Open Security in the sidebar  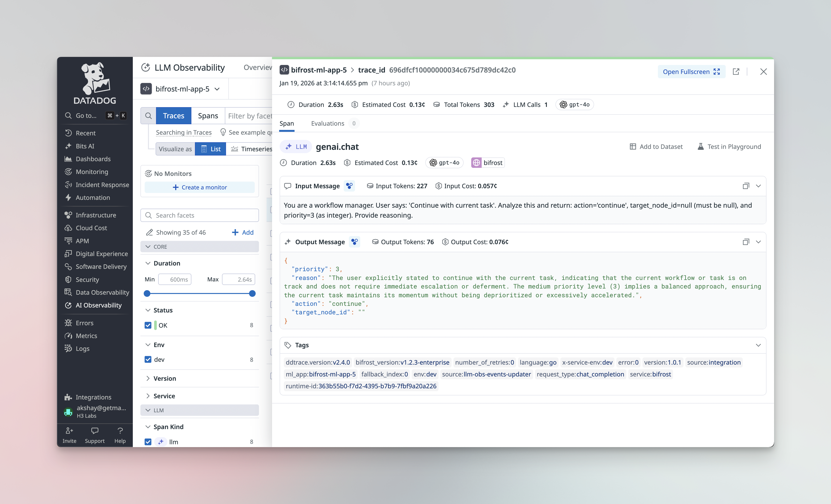[87, 279]
